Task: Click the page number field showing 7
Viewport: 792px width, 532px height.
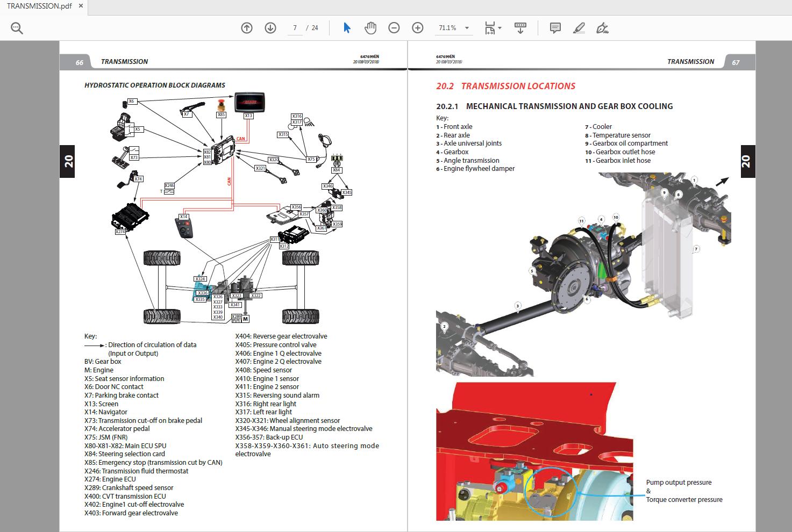Action: click(295, 28)
